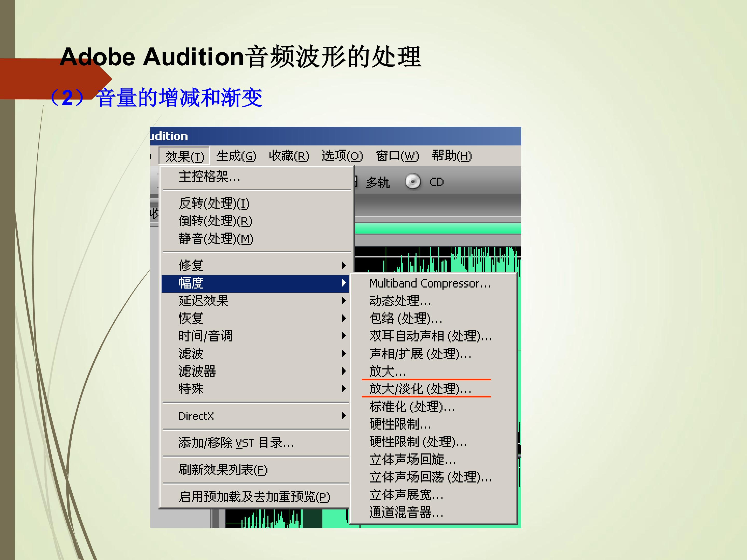747x560 pixels.
Task: Select the highlighted 幅度 menu entry
Action: (255, 283)
